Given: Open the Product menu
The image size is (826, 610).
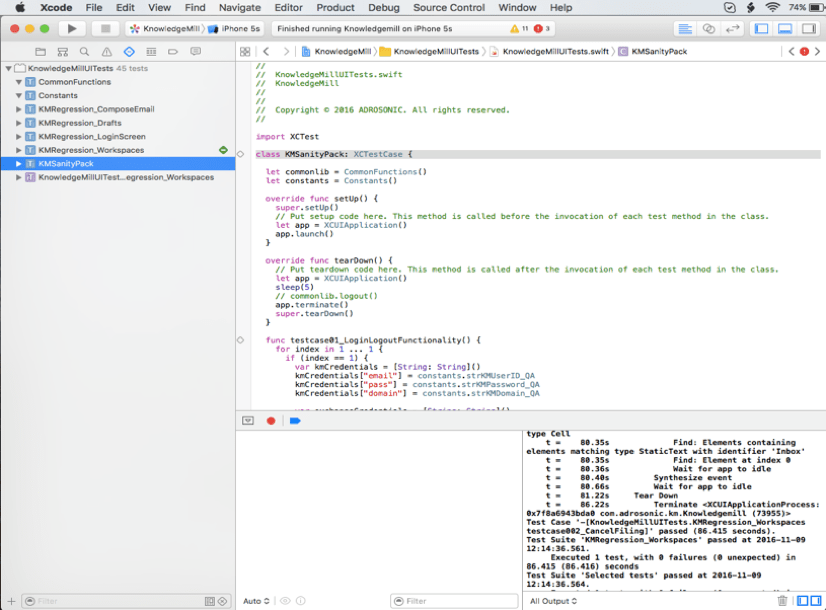Looking at the screenshot, I should (x=335, y=8).
